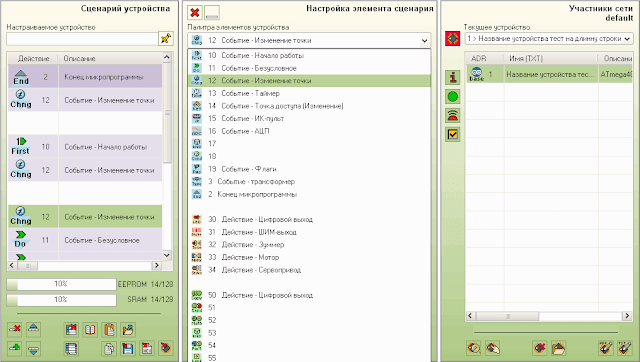Click the blue floppy disk save icon
This screenshot has width=640, height=362.
(x=128, y=349)
